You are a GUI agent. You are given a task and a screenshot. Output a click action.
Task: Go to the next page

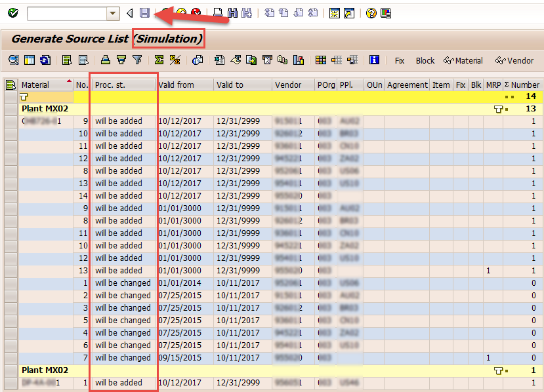(x=299, y=13)
